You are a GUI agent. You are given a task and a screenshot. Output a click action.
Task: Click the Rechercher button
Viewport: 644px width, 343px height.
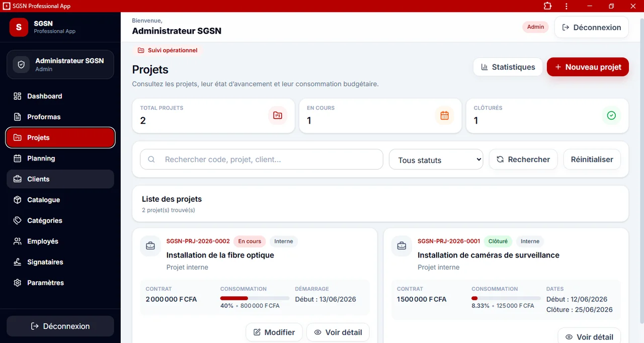[523, 159]
